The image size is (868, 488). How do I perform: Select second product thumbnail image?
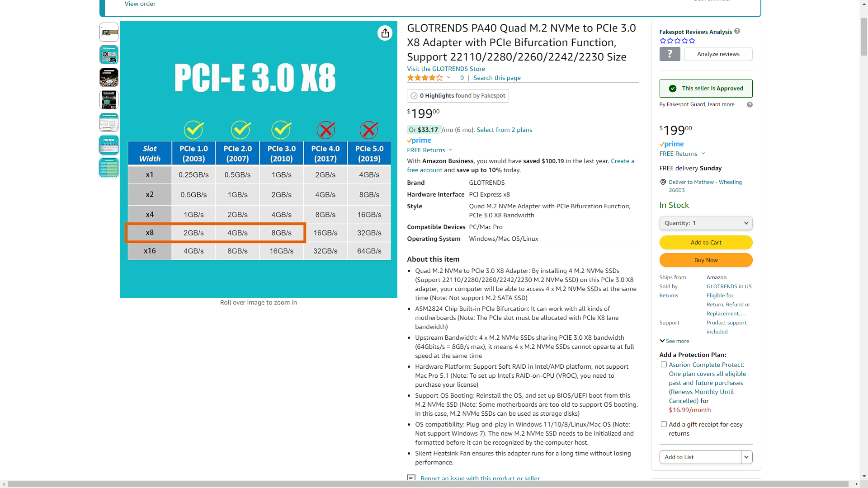point(109,55)
